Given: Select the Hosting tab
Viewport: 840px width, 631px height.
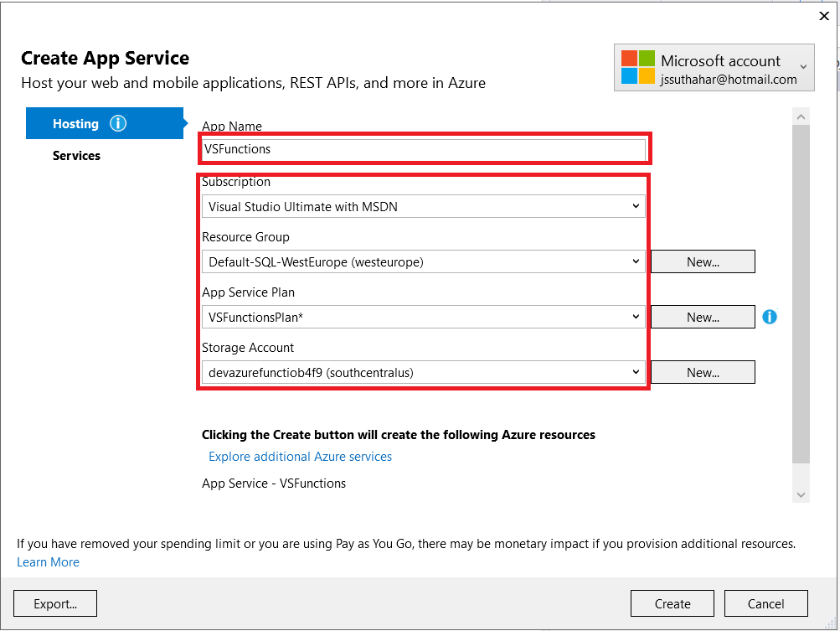Looking at the screenshot, I should [x=105, y=123].
